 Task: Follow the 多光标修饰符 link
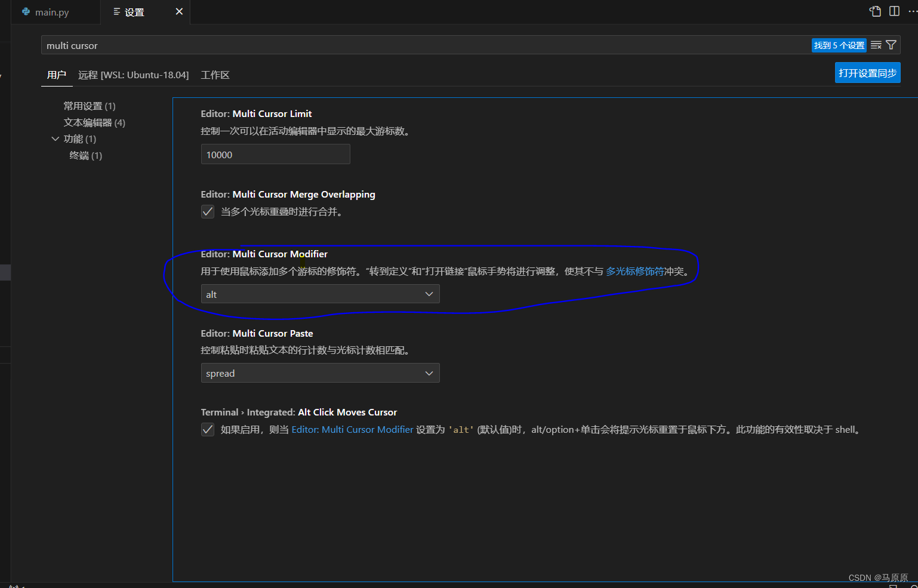pyautogui.click(x=634, y=270)
